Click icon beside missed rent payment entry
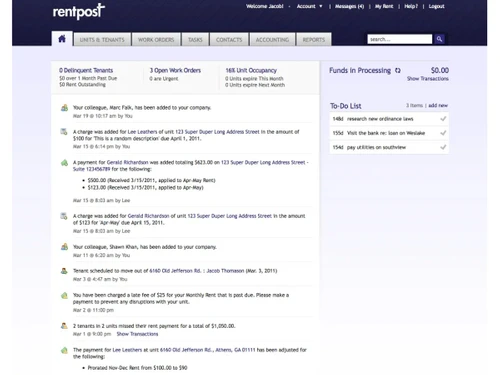 coord(64,326)
